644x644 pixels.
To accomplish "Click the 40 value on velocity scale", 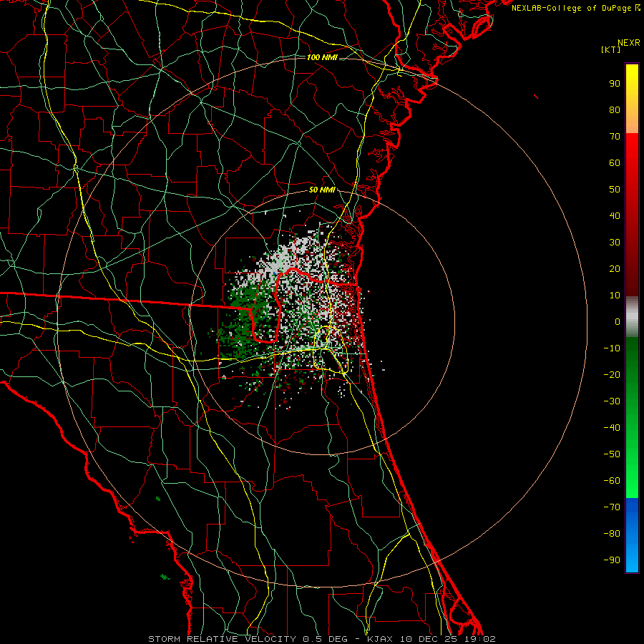I will click(615, 216).
